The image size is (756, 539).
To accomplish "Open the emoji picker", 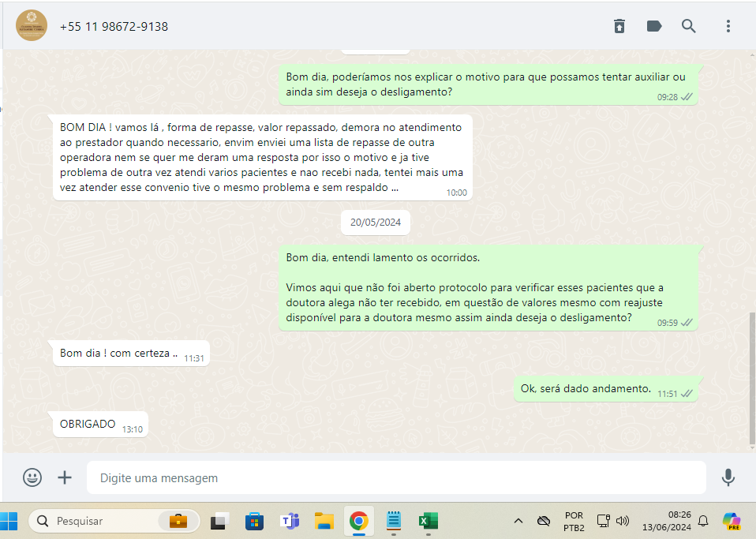I will 32,477.
